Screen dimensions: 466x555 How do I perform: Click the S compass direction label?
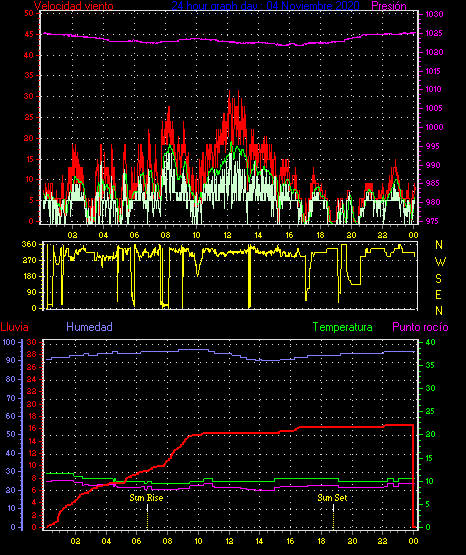point(439,279)
